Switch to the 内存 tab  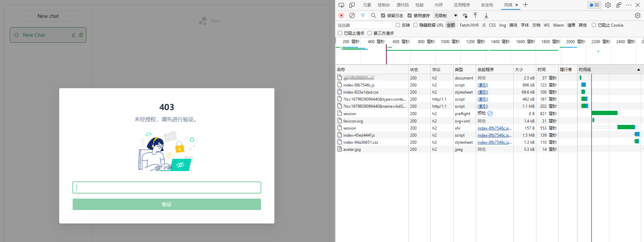point(439,5)
